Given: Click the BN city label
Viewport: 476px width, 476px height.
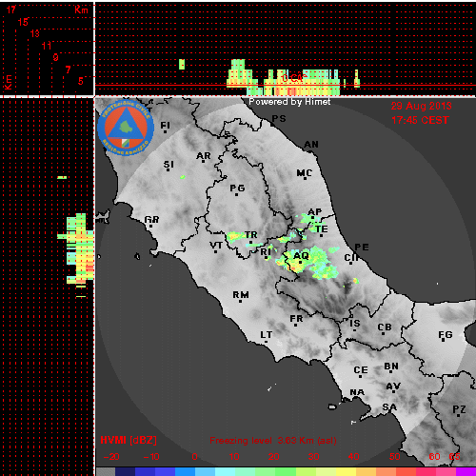Looking at the screenshot, I should (391, 367).
